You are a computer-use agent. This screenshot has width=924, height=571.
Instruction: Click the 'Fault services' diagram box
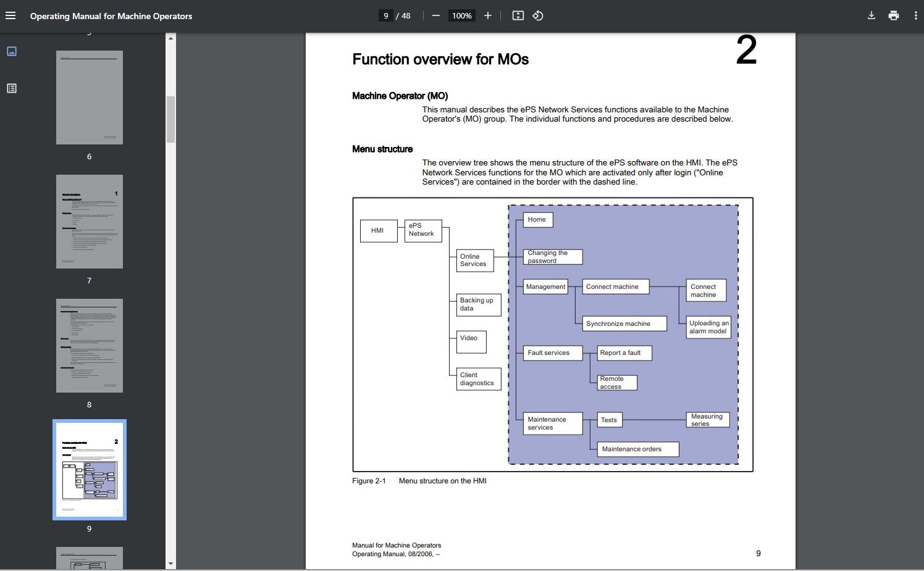pos(553,353)
